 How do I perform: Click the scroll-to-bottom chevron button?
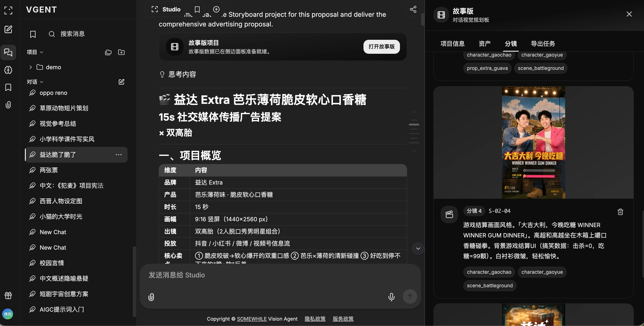point(418,248)
